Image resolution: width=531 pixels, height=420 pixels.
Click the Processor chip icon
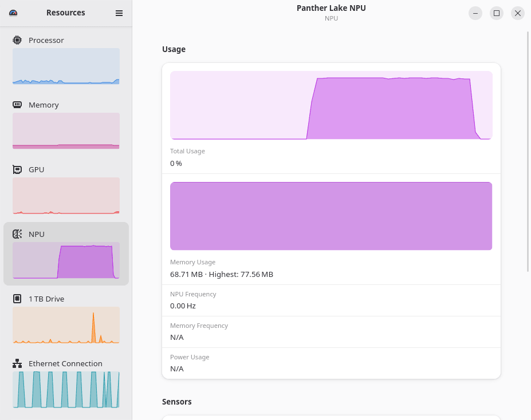tap(17, 40)
